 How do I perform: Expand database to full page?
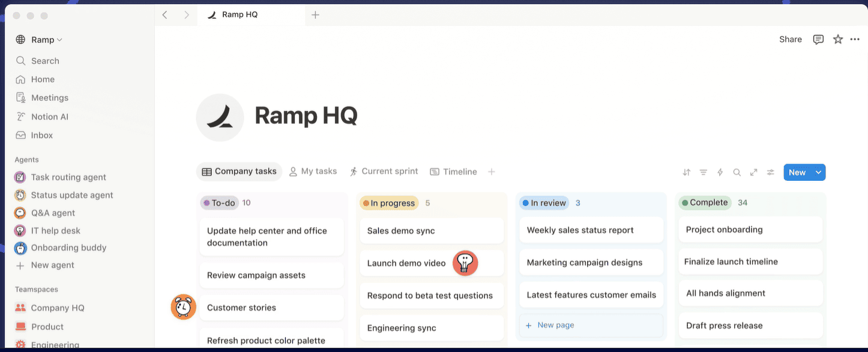click(753, 172)
